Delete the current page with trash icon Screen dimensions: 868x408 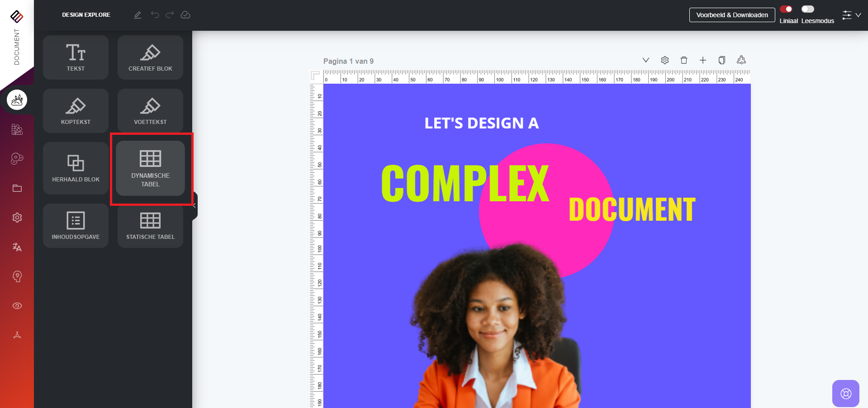(684, 60)
